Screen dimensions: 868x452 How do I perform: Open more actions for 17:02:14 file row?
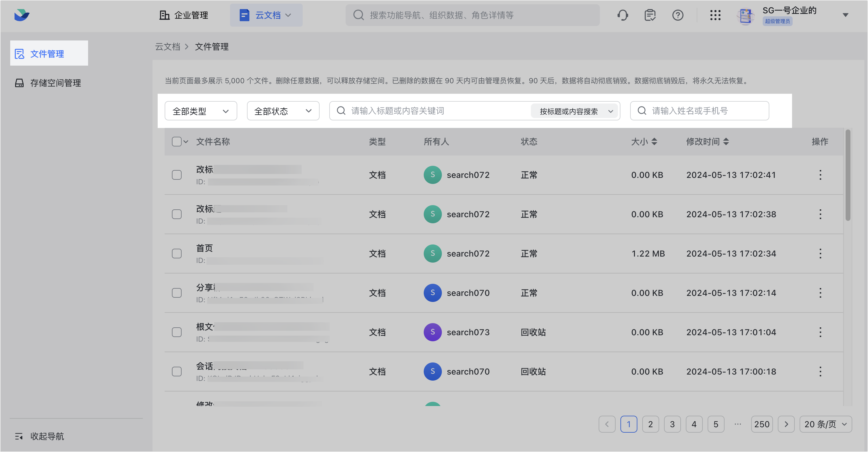(x=820, y=293)
